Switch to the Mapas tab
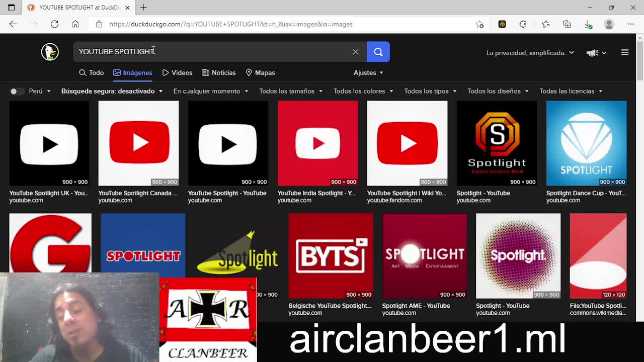The image size is (644, 362). pyautogui.click(x=260, y=73)
